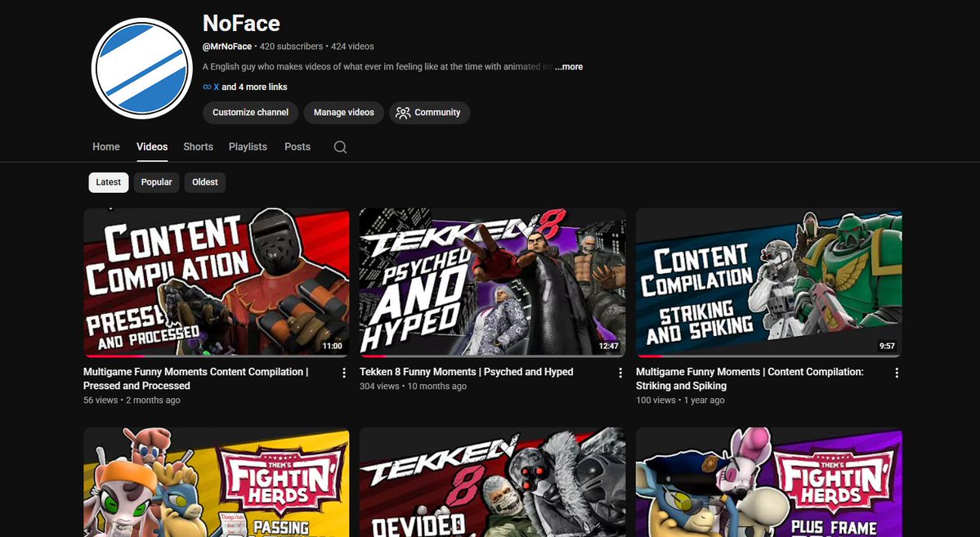This screenshot has height=537, width=980.
Task: Click watch progress bar under Psyched and Hyped thumbnail
Action: (493, 356)
